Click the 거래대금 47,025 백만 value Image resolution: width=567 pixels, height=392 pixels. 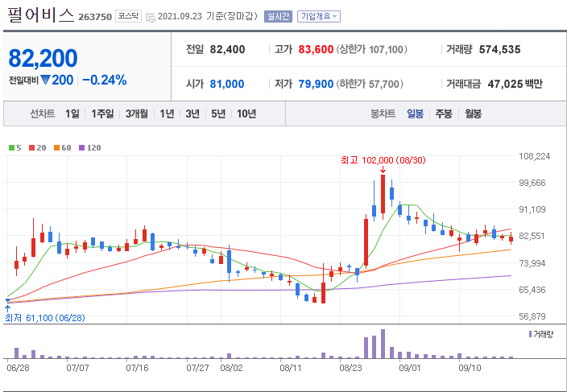[515, 85]
